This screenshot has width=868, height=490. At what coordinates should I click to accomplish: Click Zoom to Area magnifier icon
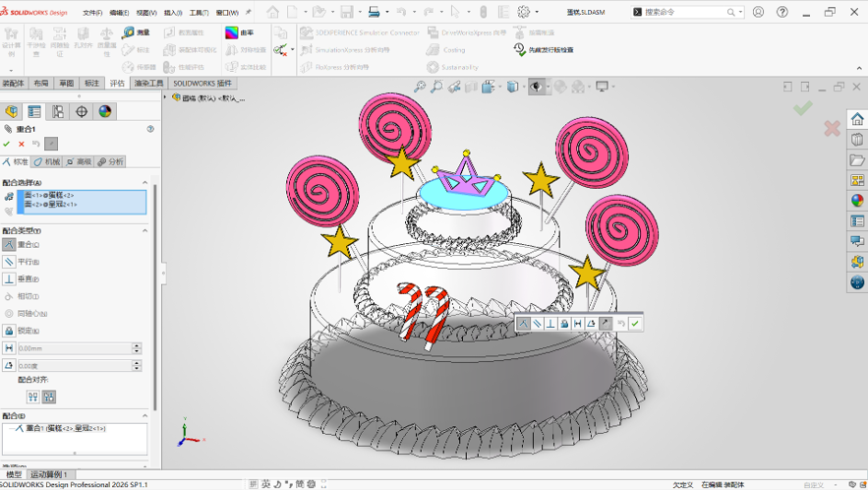436,87
